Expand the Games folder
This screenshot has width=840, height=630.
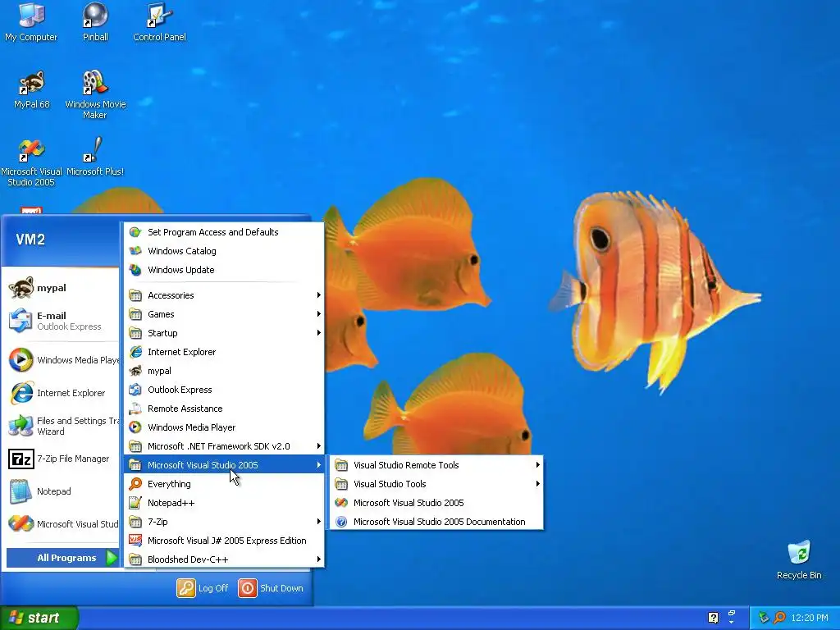pos(224,314)
